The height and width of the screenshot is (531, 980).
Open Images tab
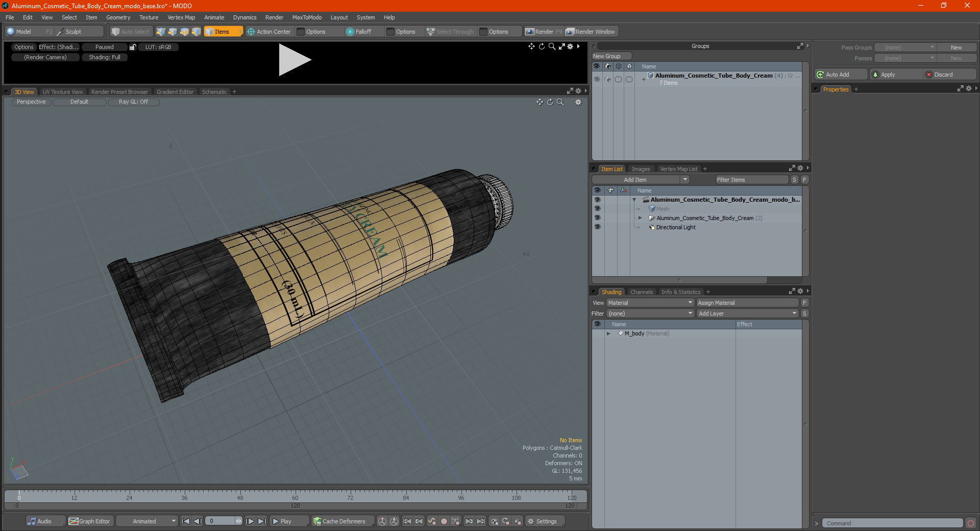641,169
